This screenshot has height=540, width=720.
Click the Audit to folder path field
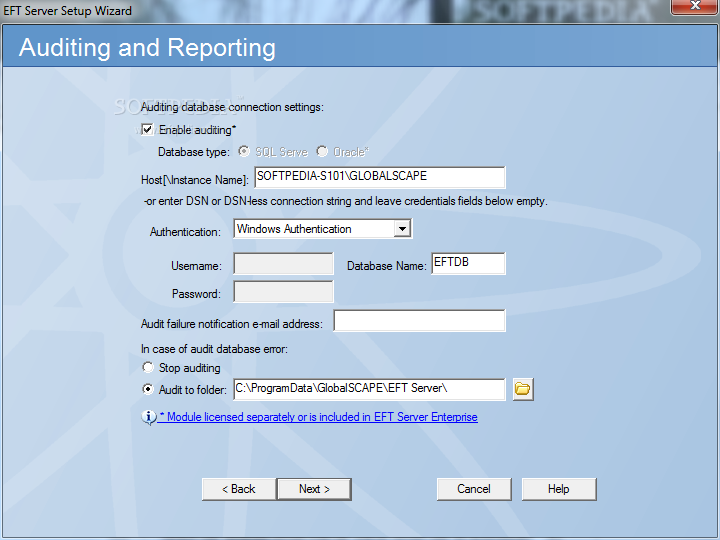369,389
